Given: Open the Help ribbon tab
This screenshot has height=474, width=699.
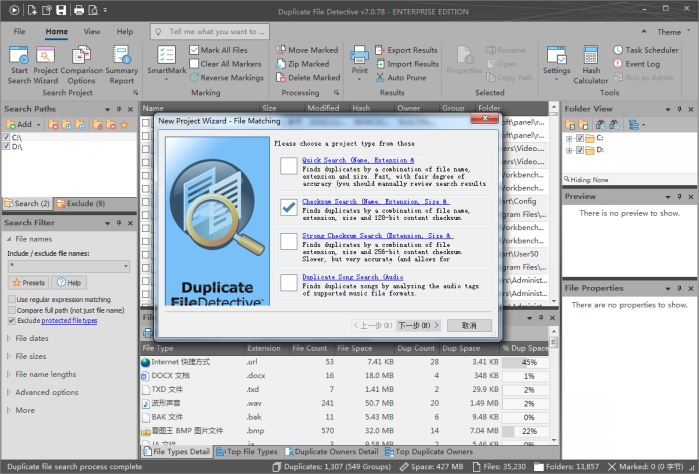Looking at the screenshot, I should pos(125,32).
